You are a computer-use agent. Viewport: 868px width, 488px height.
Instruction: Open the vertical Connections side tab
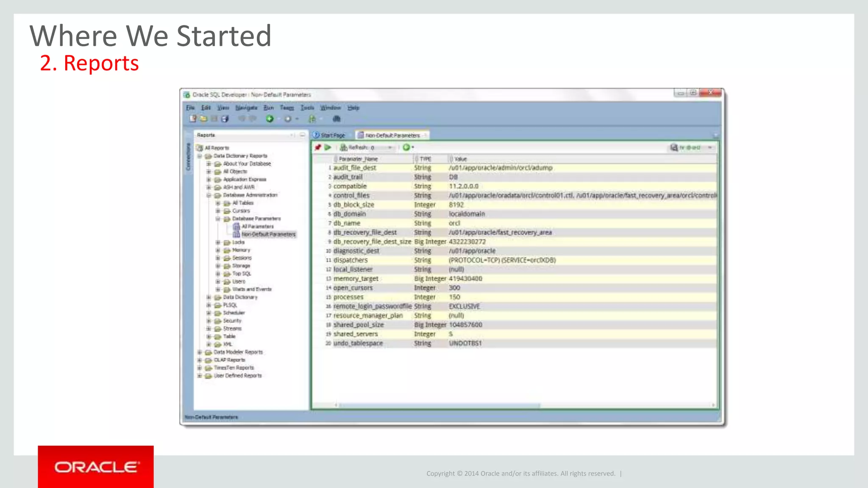point(189,157)
